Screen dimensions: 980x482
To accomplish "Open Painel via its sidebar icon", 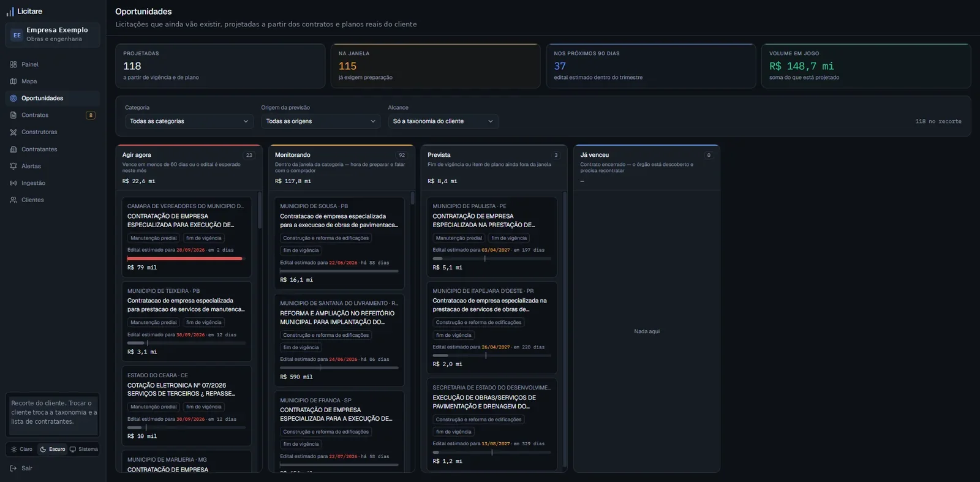I will tap(13, 64).
